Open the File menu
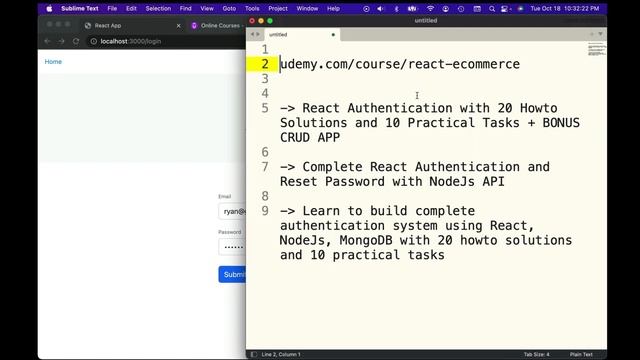 point(112,9)
